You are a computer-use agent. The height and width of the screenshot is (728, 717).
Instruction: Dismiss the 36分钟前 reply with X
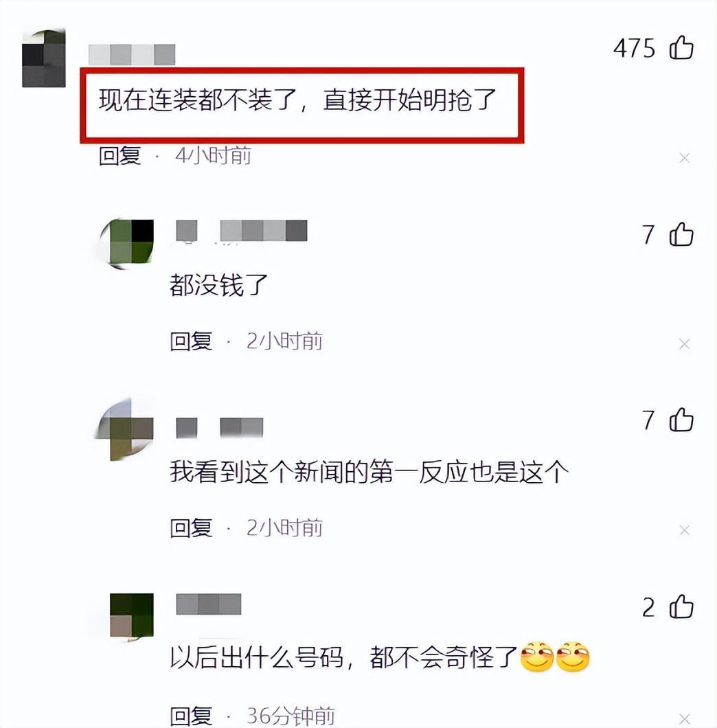pyautogui.click(x=684, y=718)
